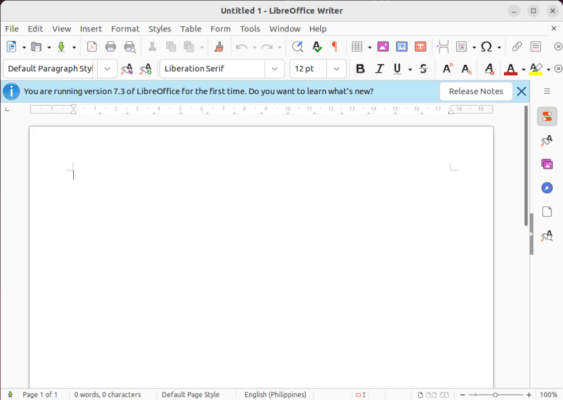Export directly as PDF
Image resolution: width=563 pixels, height=400 pixels.
click(92, 47)
